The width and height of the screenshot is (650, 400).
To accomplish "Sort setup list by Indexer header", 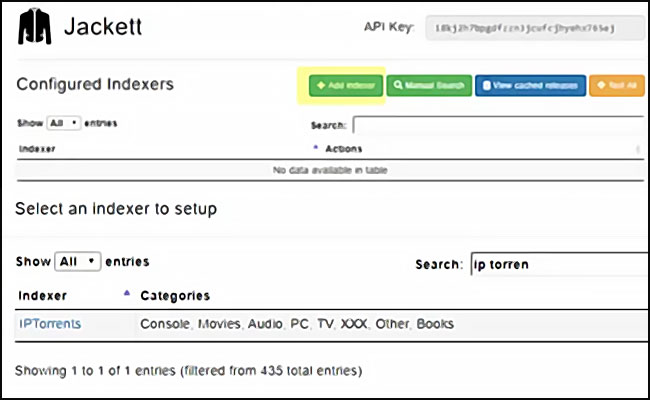I will pyautogui.click(x=43, y=296).
